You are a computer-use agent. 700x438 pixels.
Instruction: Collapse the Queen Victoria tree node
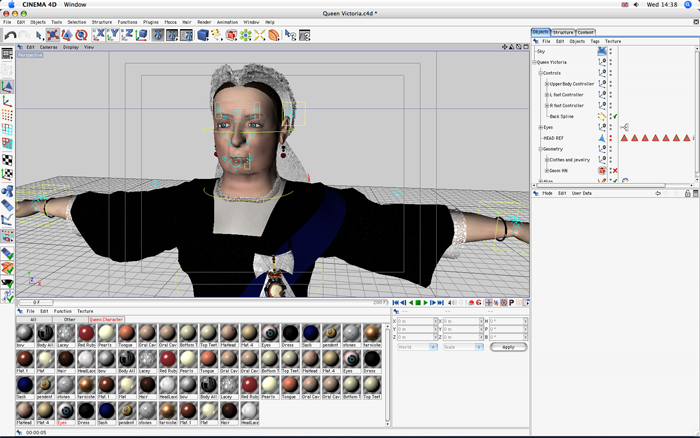tap(535, 62)
